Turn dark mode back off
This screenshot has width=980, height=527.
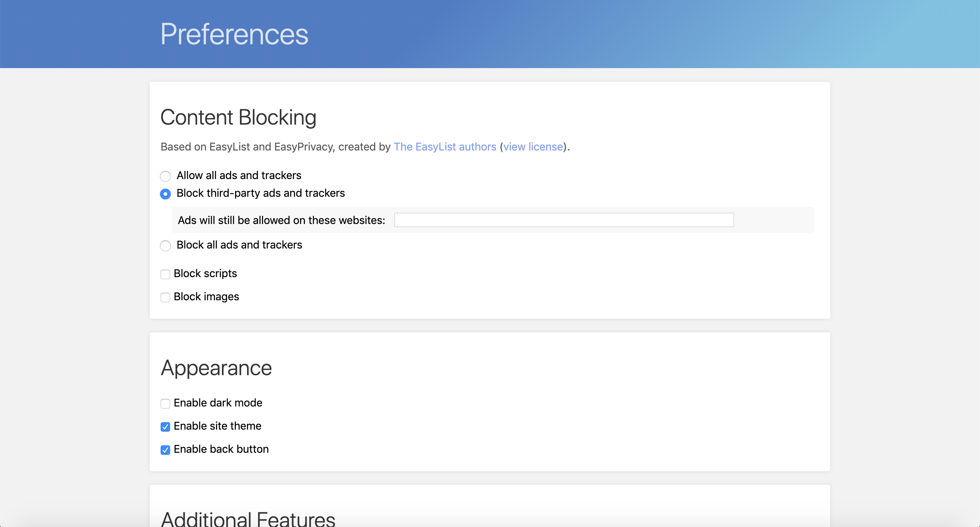pyautogui.click(x=165, y=404)
